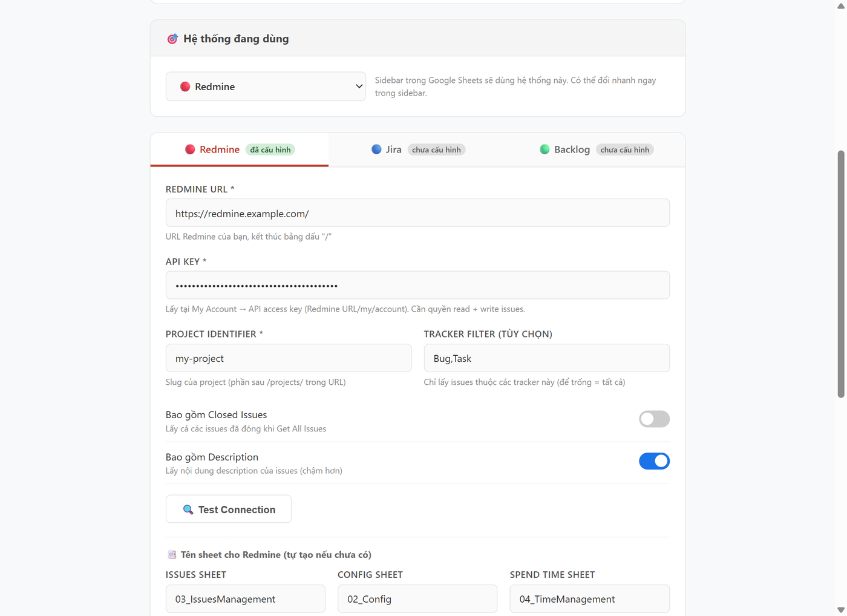
Task: Open the Redmine system dropdown
Action: point(266,87)
